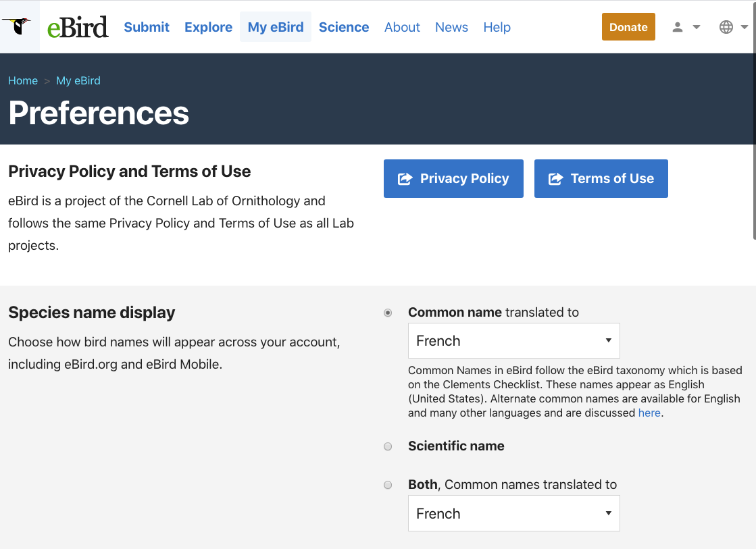Select the Common name display option
756x549 pixels.
click(x=388, y=313)
